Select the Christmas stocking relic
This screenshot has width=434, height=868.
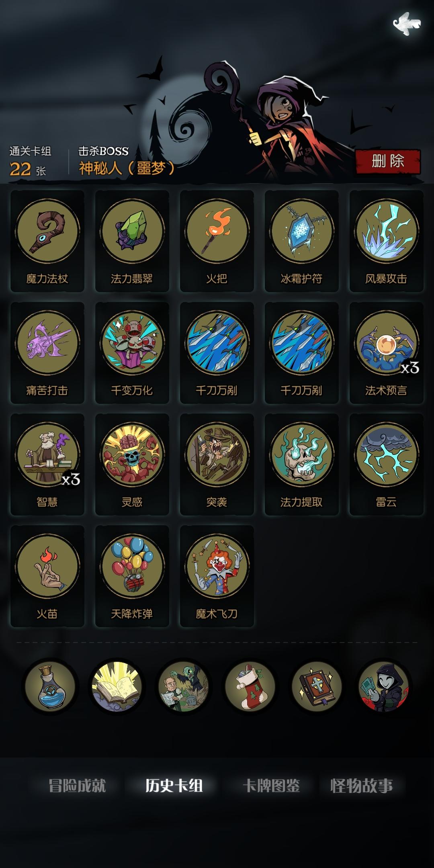250,686
